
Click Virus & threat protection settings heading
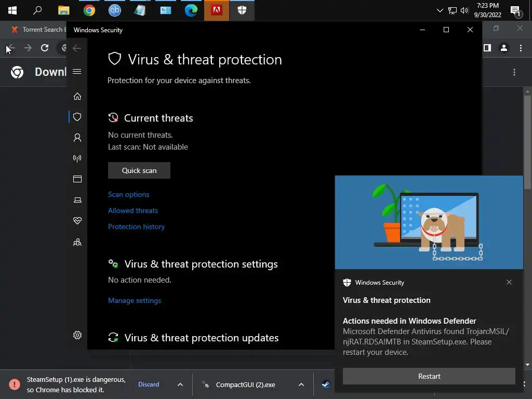tap(201, 264)
